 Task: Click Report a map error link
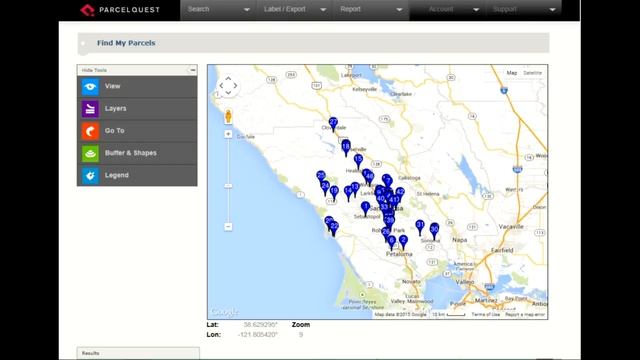point(525,315)
